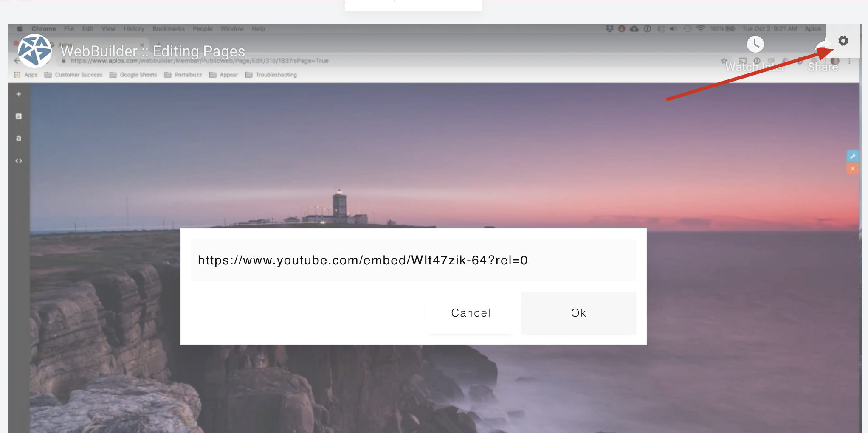Open the History menu
The image size is (868, 433).
(x=134, y=29)
